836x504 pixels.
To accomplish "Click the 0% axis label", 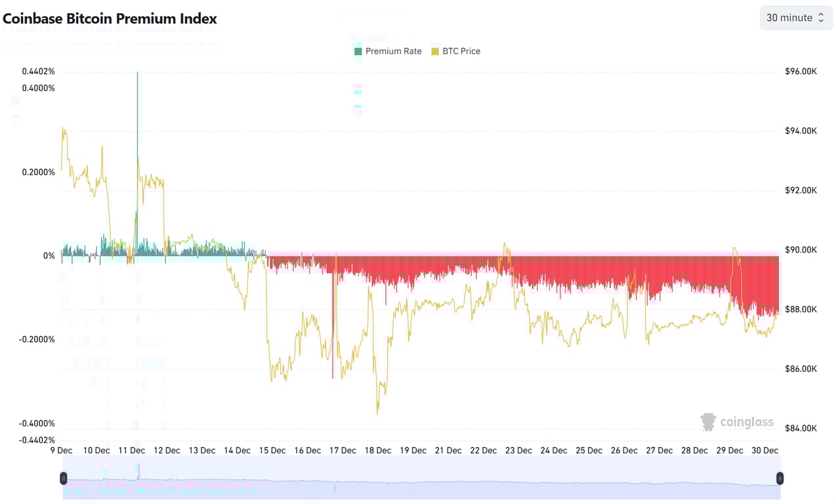I will (49, 255).
